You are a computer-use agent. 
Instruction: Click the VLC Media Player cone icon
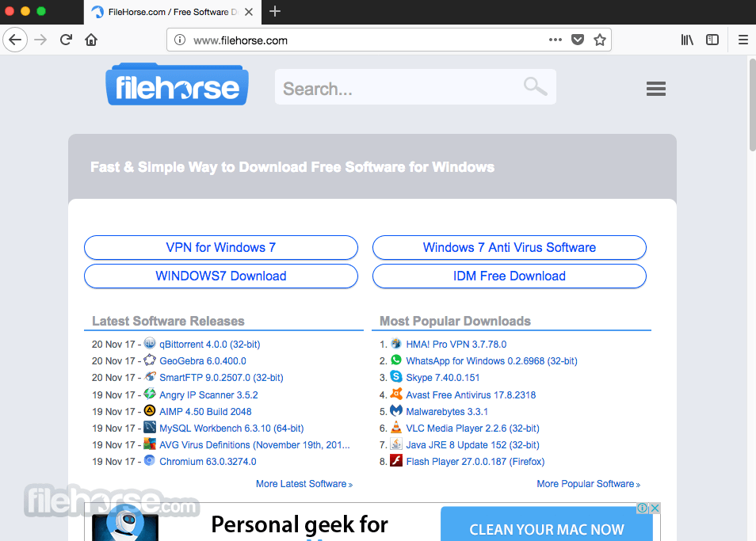396,427
